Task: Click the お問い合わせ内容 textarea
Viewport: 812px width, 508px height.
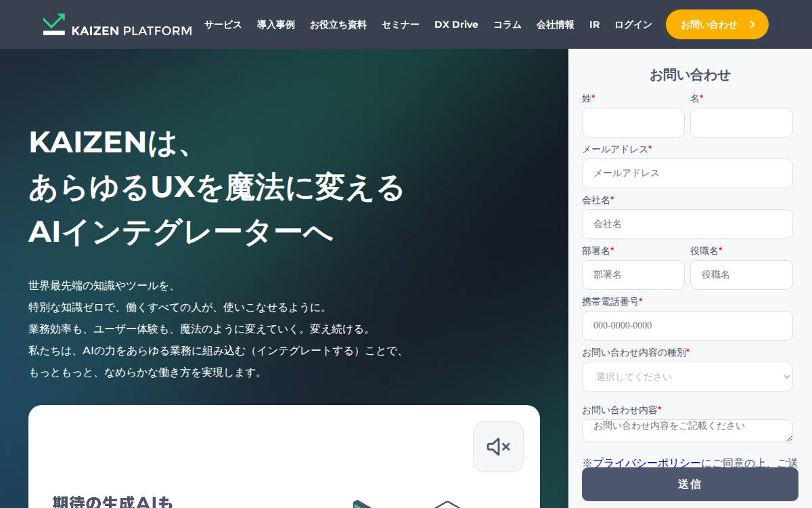Action: pos(687,431)
